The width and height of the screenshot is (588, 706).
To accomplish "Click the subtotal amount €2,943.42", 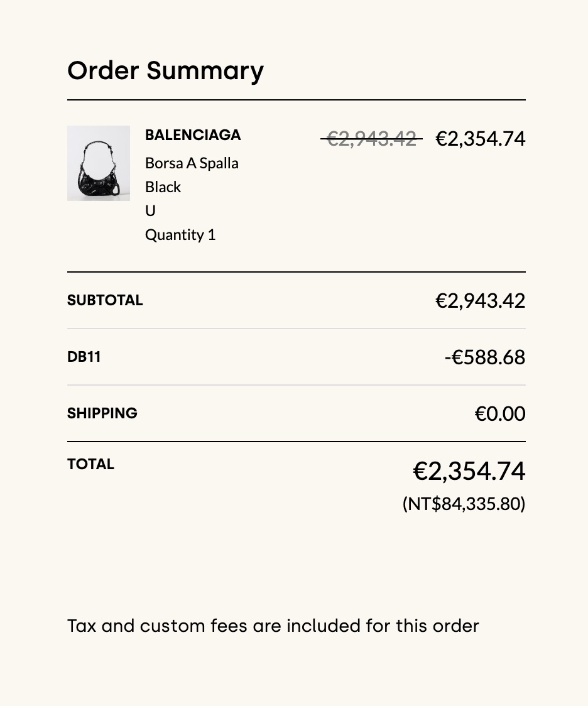I will point(481,300).
